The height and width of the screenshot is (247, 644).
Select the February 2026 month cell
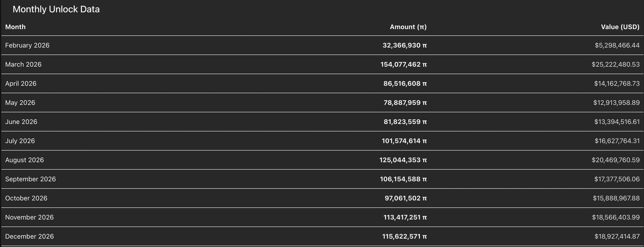(27, 45)
